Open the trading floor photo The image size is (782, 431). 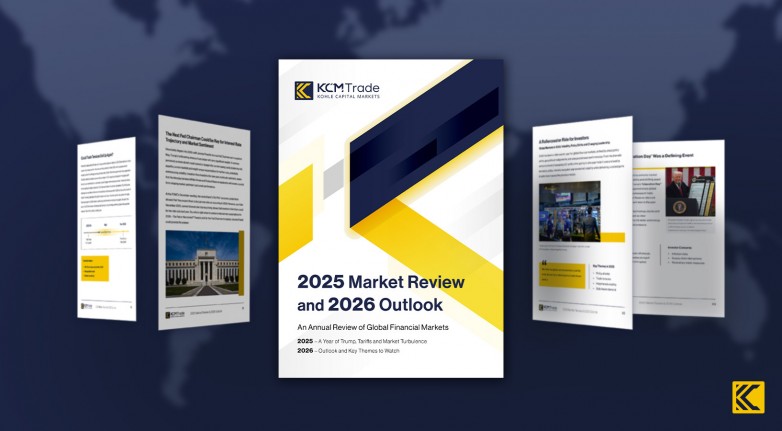click(570, 212)
